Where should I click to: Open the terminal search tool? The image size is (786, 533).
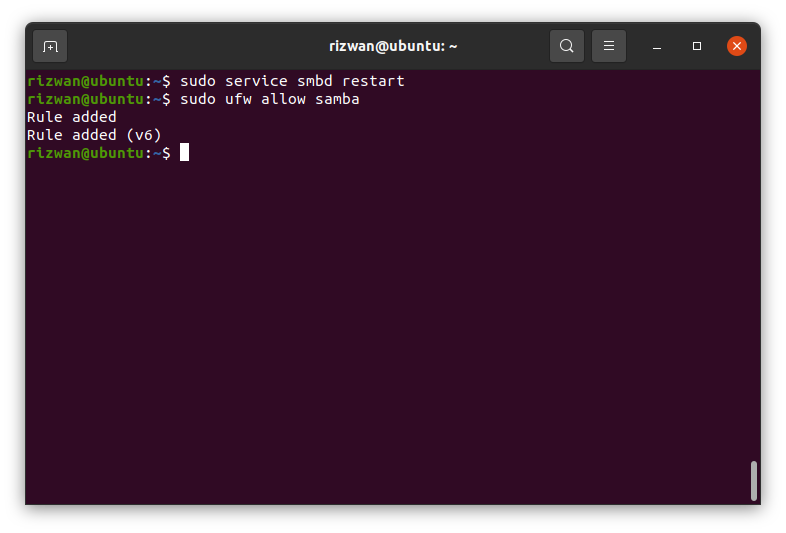click(x=566, y=46)
